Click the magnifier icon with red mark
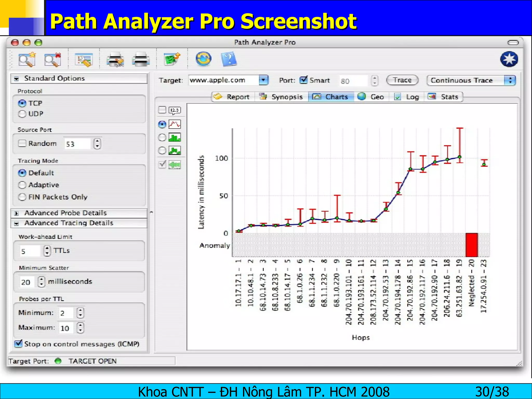 click(x=53, y=60)
